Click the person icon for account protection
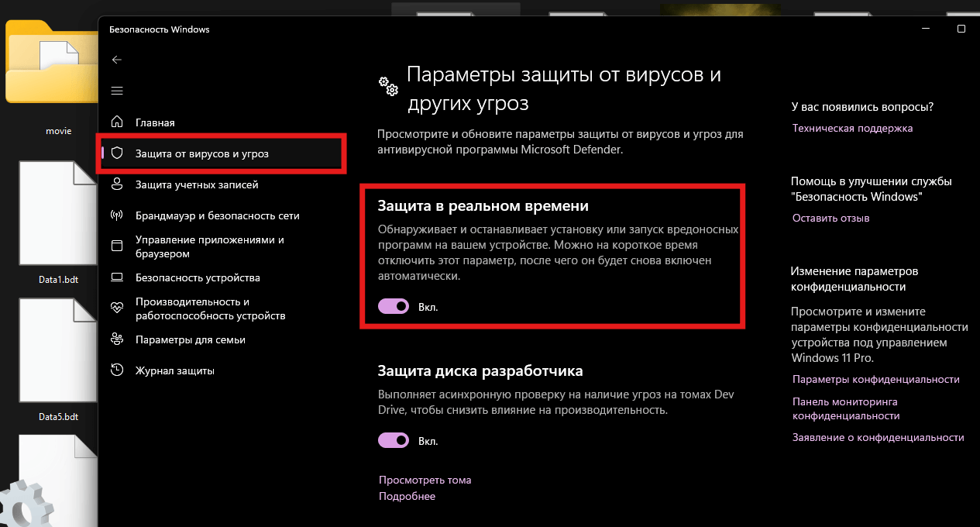Viewport: 980px width, 527px height. coord(117,184)
